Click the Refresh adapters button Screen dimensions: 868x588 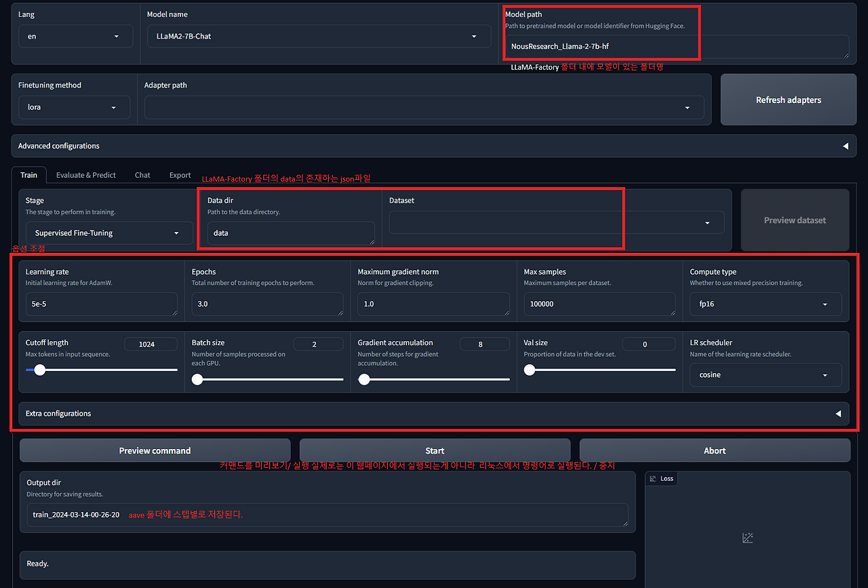tap(789, 100)
